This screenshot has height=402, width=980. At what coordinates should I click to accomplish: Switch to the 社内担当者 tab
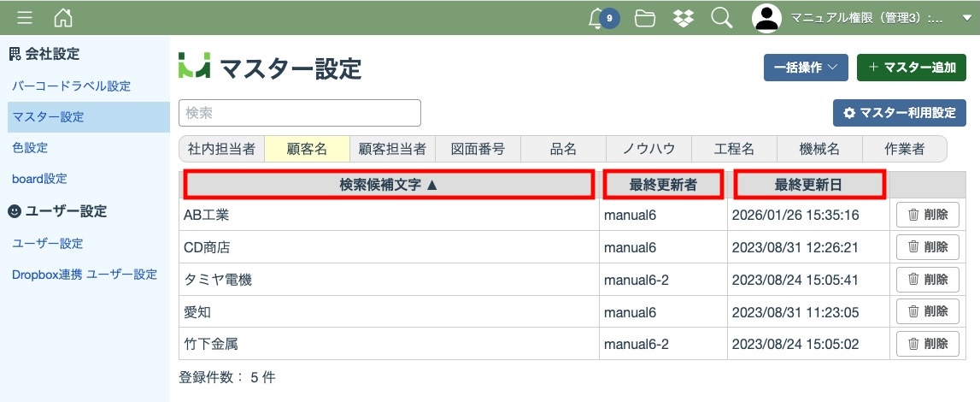point(222,149)
